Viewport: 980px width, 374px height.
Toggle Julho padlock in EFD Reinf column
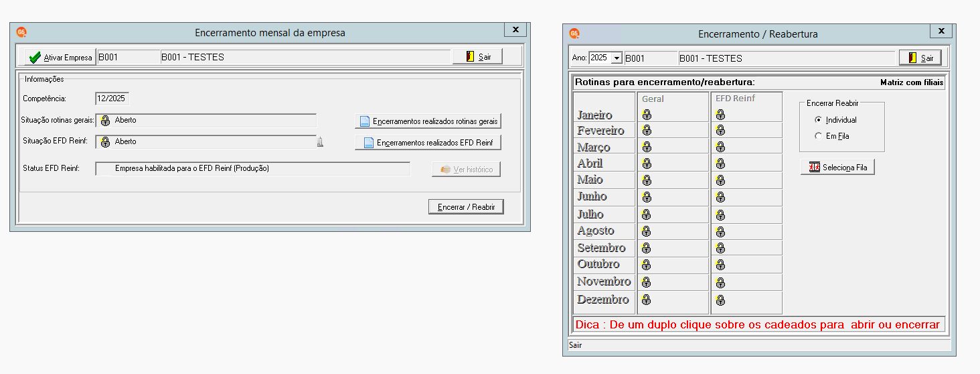[720, 214]
